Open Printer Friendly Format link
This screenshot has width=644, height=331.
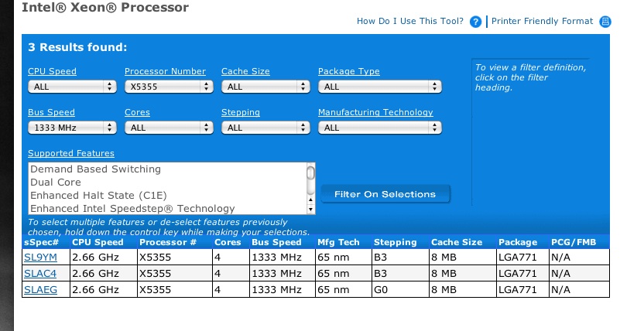[x=542, y=22]
